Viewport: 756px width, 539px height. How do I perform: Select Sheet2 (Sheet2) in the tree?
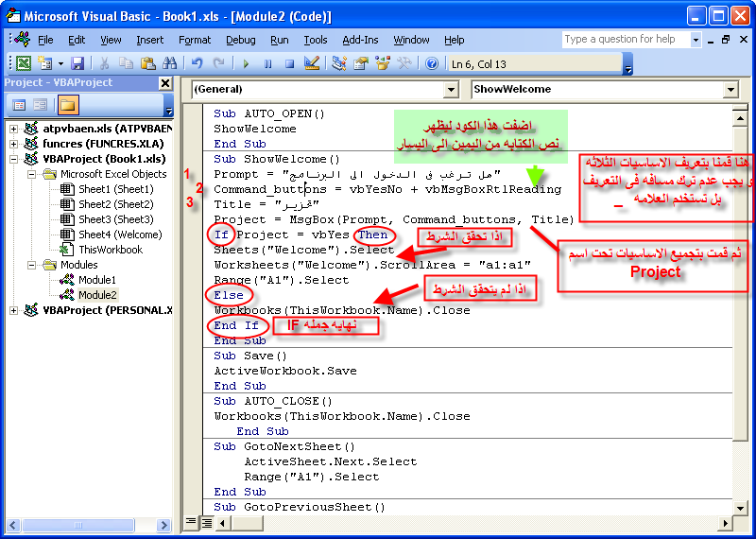pos(115,204)
